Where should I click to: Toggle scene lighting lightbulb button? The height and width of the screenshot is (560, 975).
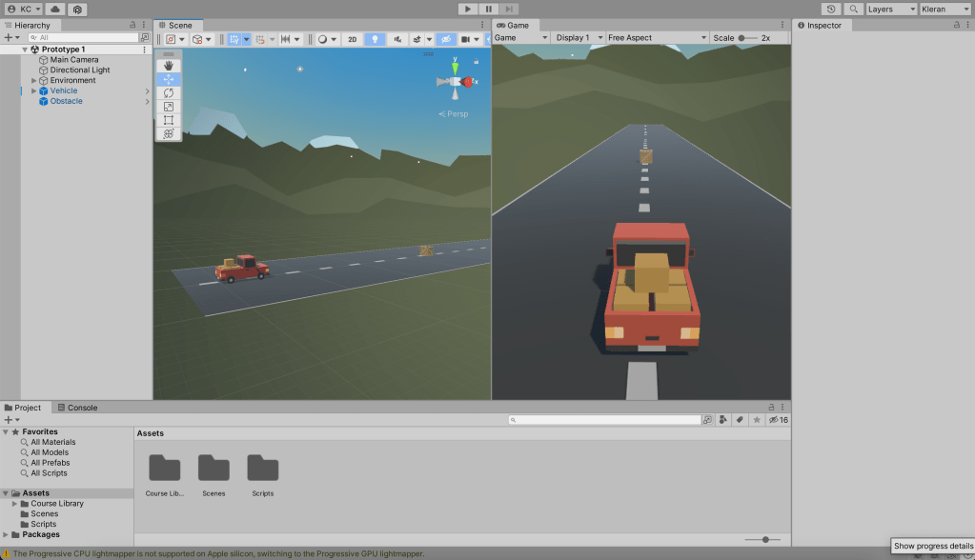[375, 39]
